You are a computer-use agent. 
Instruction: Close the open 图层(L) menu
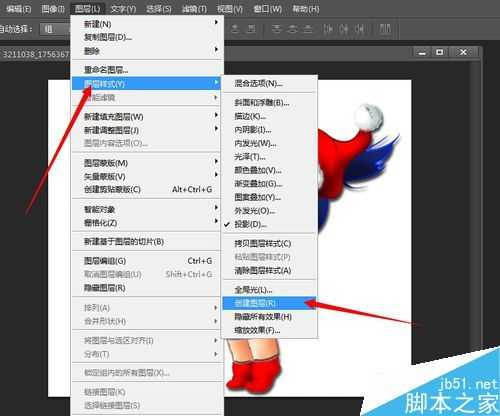87,9
